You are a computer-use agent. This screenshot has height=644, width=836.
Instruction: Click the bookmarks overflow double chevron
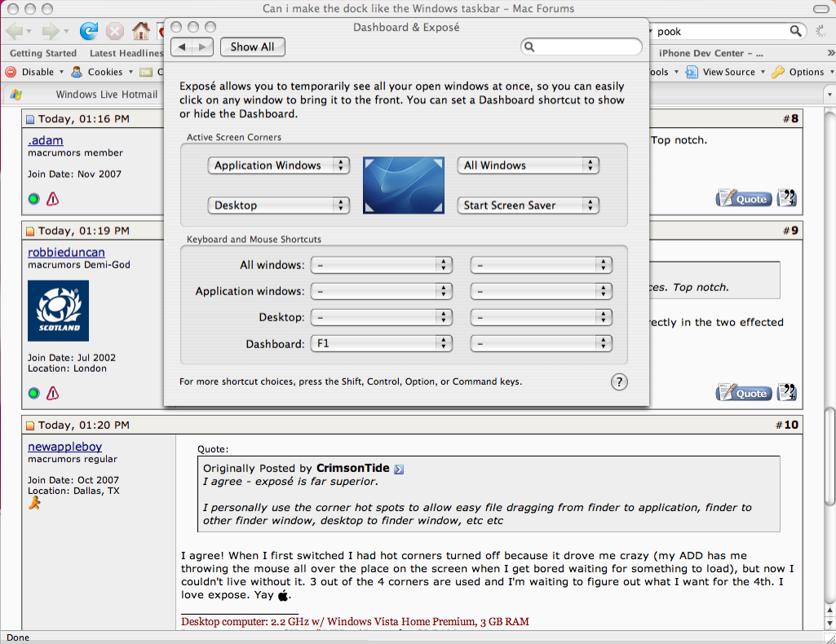point(830,53)
